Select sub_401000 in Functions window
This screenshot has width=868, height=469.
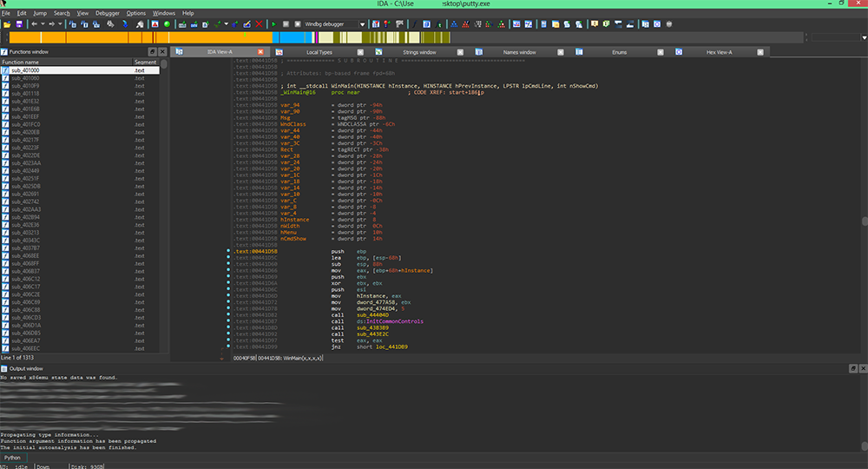[x=26, y=70]
